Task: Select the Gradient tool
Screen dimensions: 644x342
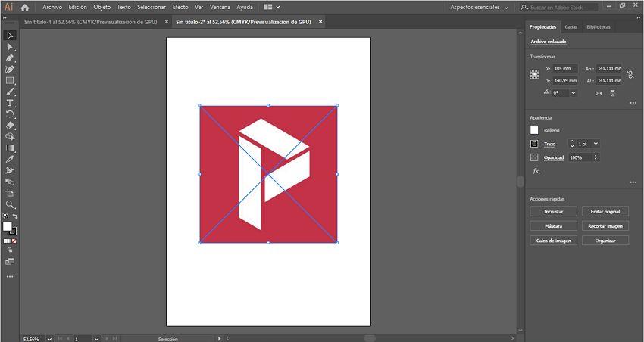Action: [x=10, y=148]
